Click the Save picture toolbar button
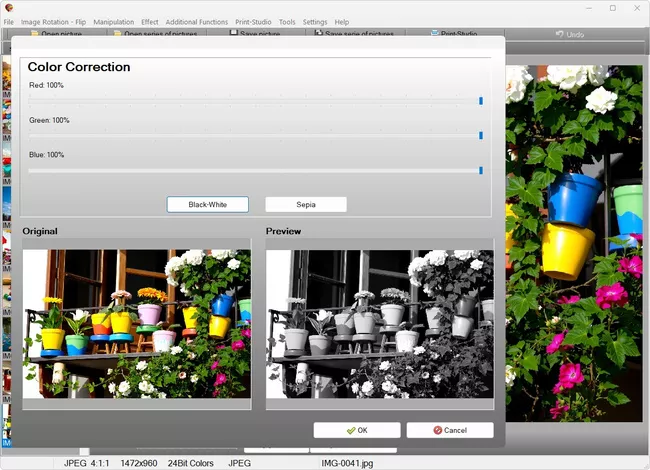 click(x=256, y=33)
